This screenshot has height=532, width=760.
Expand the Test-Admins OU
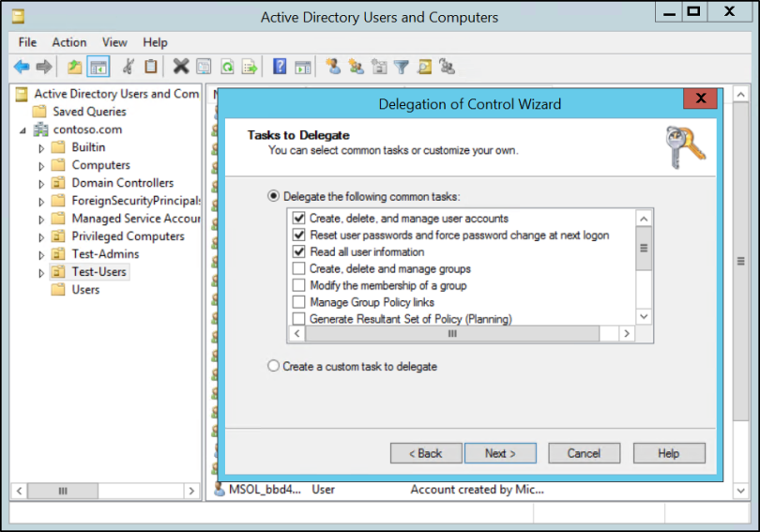coord(41,255)
